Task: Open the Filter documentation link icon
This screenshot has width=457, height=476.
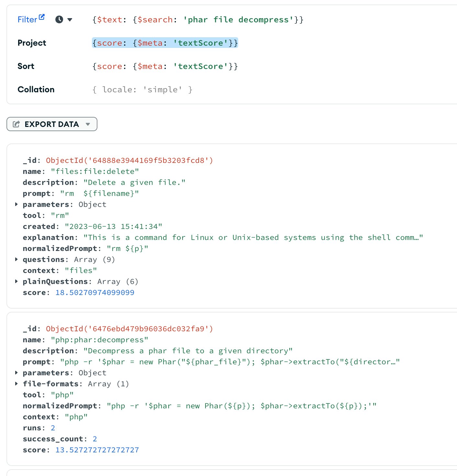Action: point(42,17)
